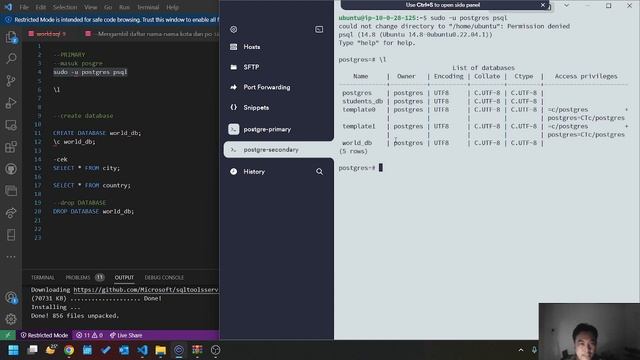Open the github.com/Microsoft/sqltoolsservice link

tap(146, 290)
